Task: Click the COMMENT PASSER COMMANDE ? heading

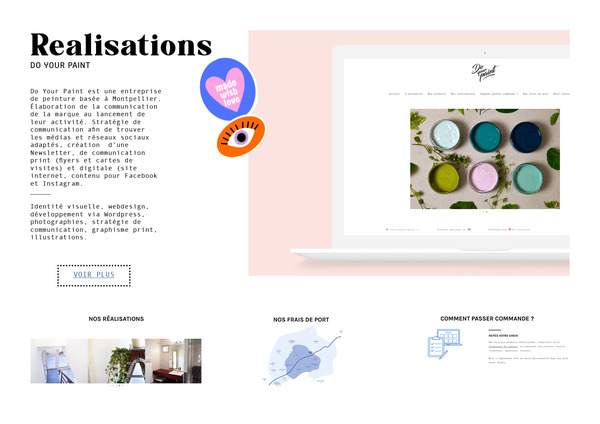Action: [487, 318]
